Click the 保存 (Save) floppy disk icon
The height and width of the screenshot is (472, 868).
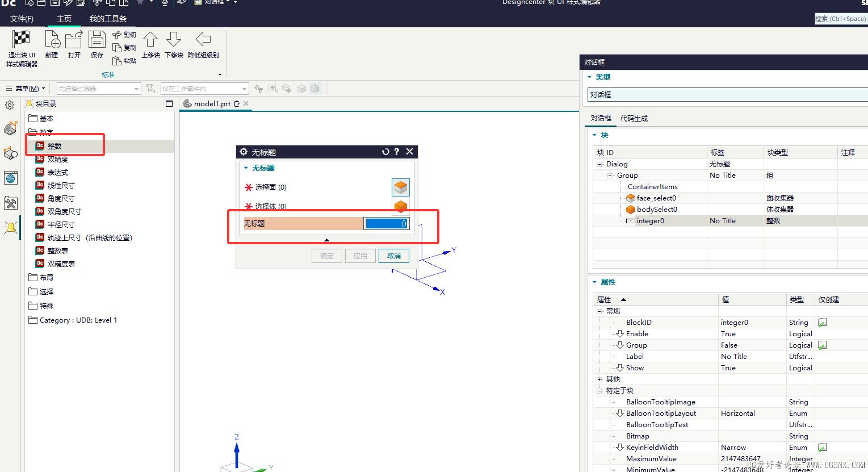[x=97, y=40]
